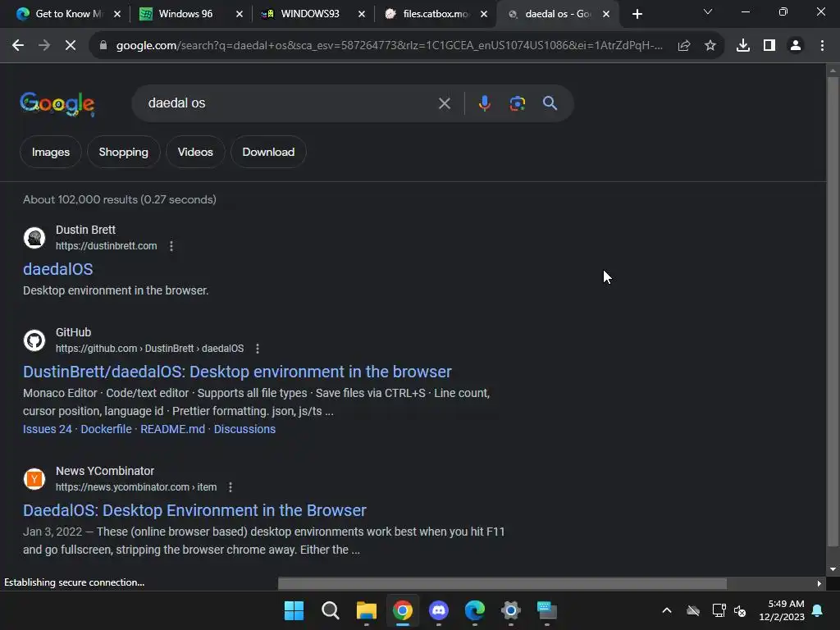
Task: Search by image with Google Lens
Action: tap(518, 103)
